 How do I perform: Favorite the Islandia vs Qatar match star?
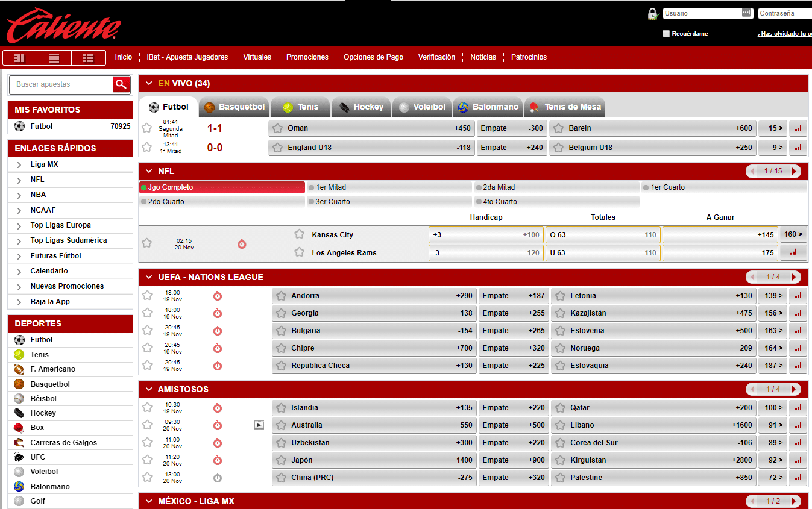tap(147, 407)
